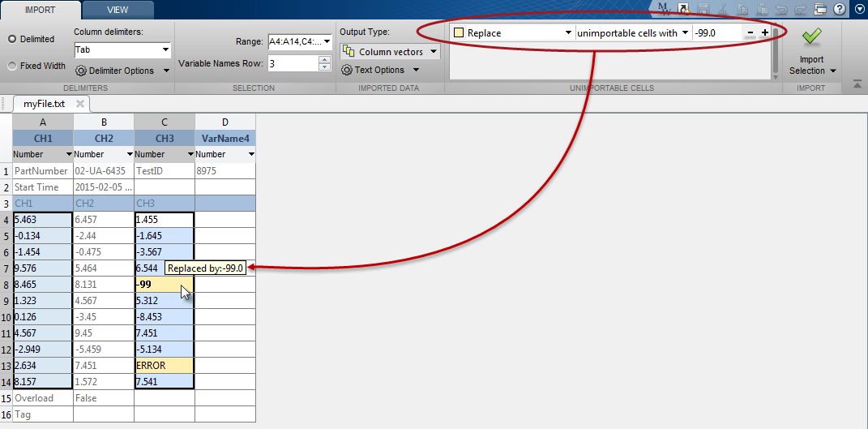Remove replace rule with the minus icon
Viewport: 868px width, 429px height.
click(x=750, y=32)
